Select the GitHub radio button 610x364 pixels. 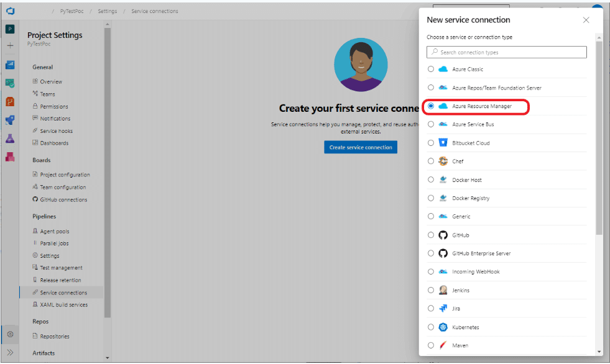(x=431, y=235)
